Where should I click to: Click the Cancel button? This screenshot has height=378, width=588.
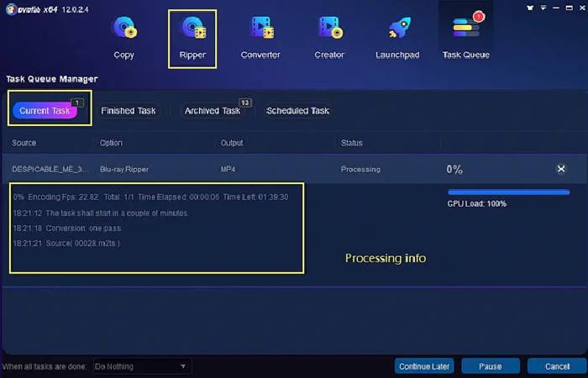click(557, 366)
